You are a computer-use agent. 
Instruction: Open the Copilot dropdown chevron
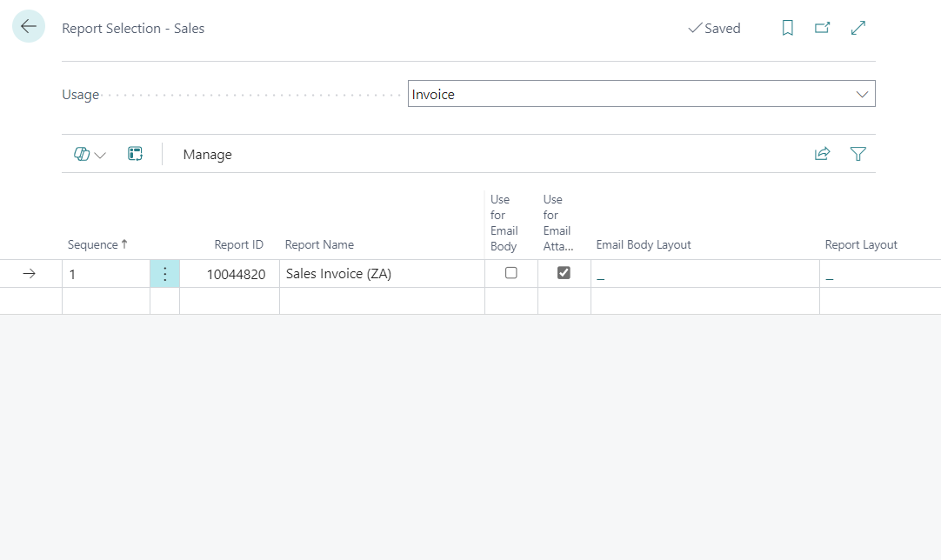click(100, 156)
